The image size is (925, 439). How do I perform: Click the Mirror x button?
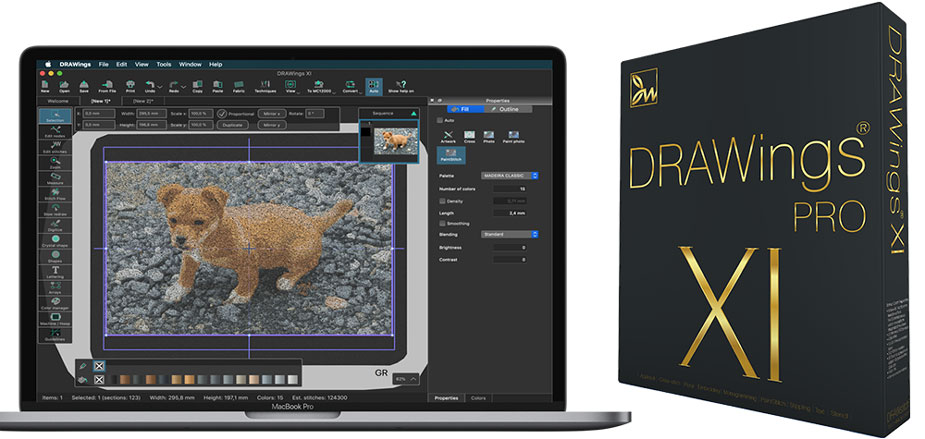pyautogui.click(x=272, y=113)
